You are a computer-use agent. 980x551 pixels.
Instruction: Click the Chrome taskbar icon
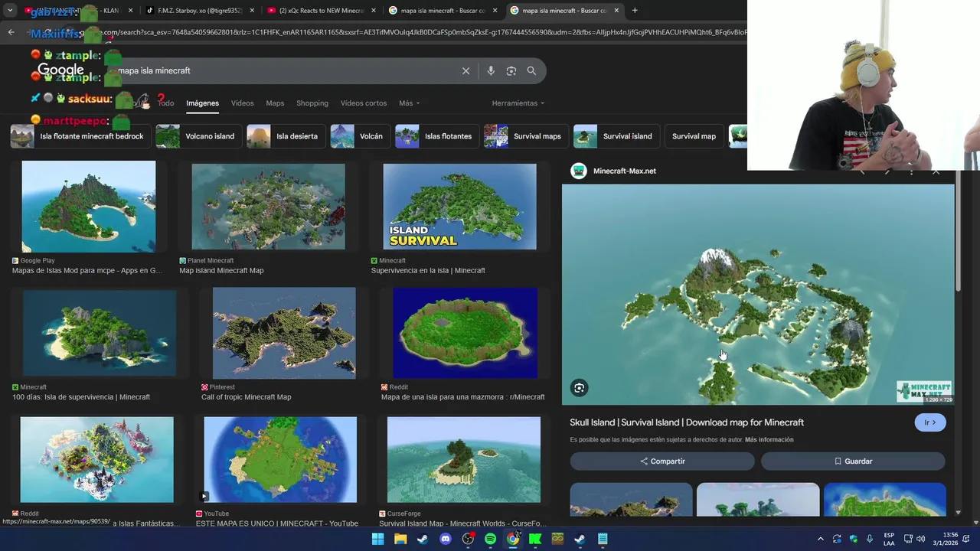(x=513, y=539)
